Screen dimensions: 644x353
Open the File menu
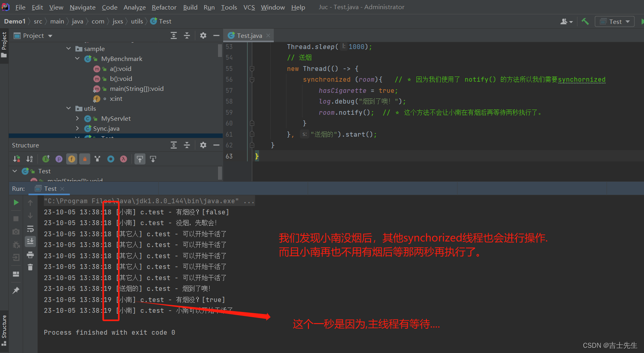tap(20, 7)
